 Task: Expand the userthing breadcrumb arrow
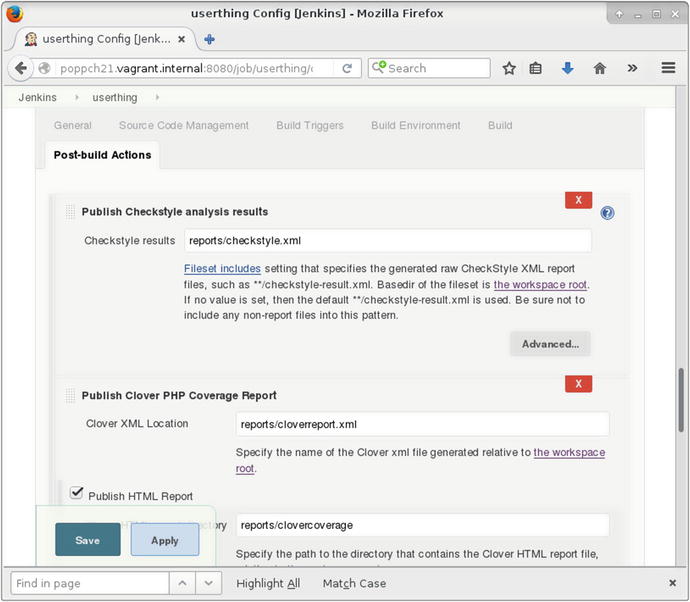coord(157,97)
